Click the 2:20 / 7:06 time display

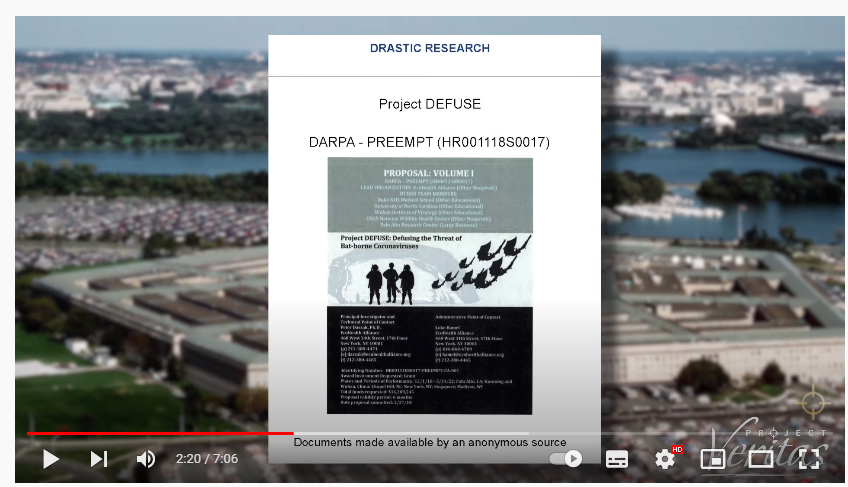(207, 459)
